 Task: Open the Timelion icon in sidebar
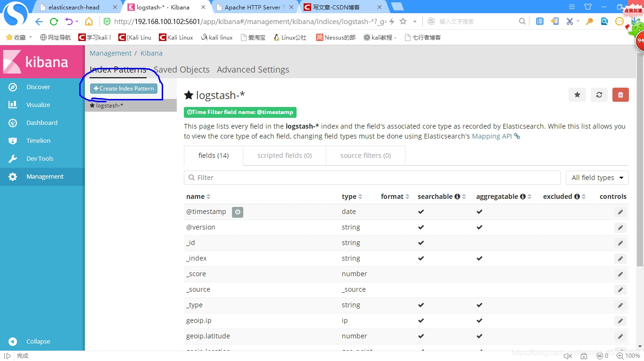coord(13,141)
